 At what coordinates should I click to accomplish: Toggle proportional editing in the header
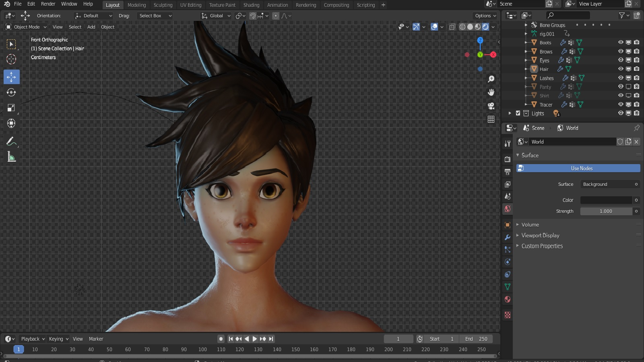[276, 16]
